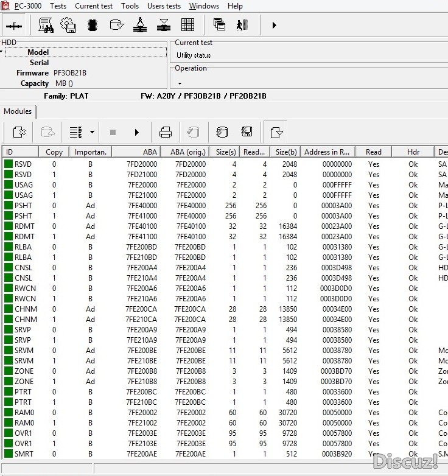The width and height of the screenshot is (448, 476).
Task: Sort by the ABA (orig.) column header
Action: [185, 152]
